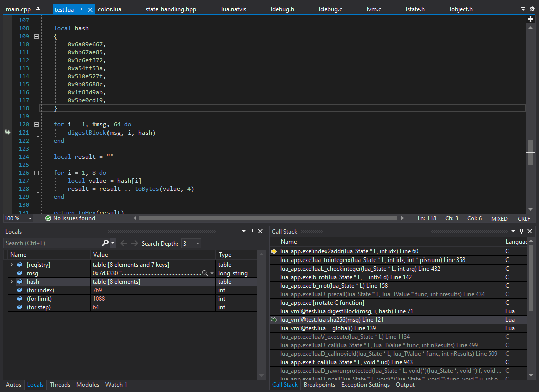The height and width of the screenshot is (392, 539).
Task: Toggle auto-hide pin on the Locals panel
Action: pos(252,231)
